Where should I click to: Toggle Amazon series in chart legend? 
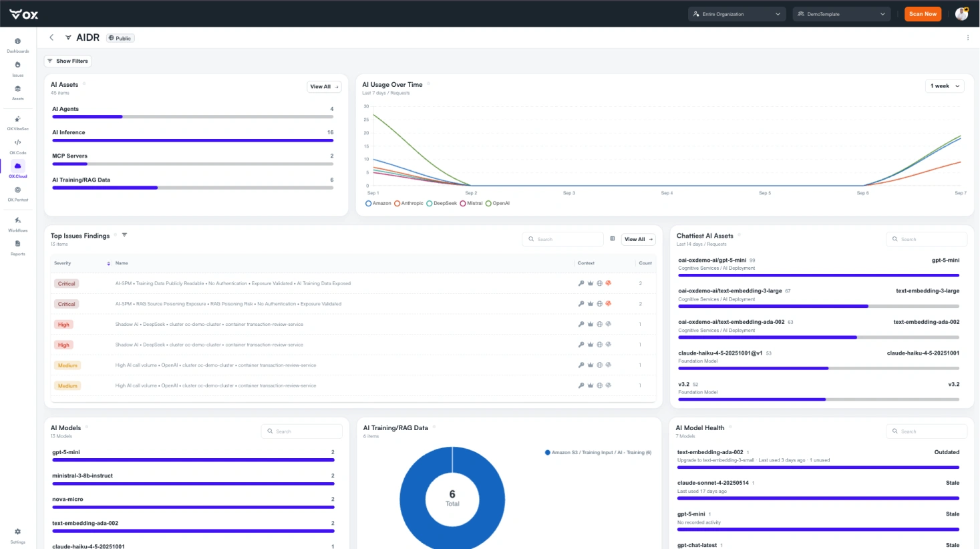click(378, 203)
